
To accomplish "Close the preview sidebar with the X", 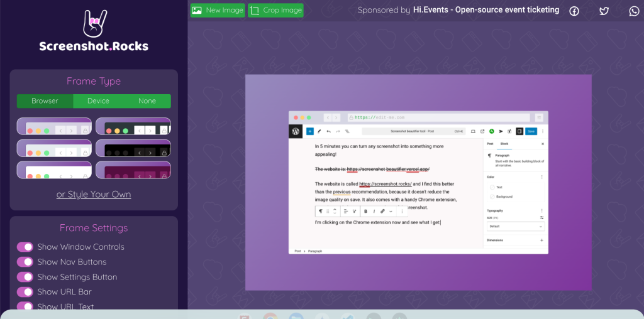I will tap(543, 144).
